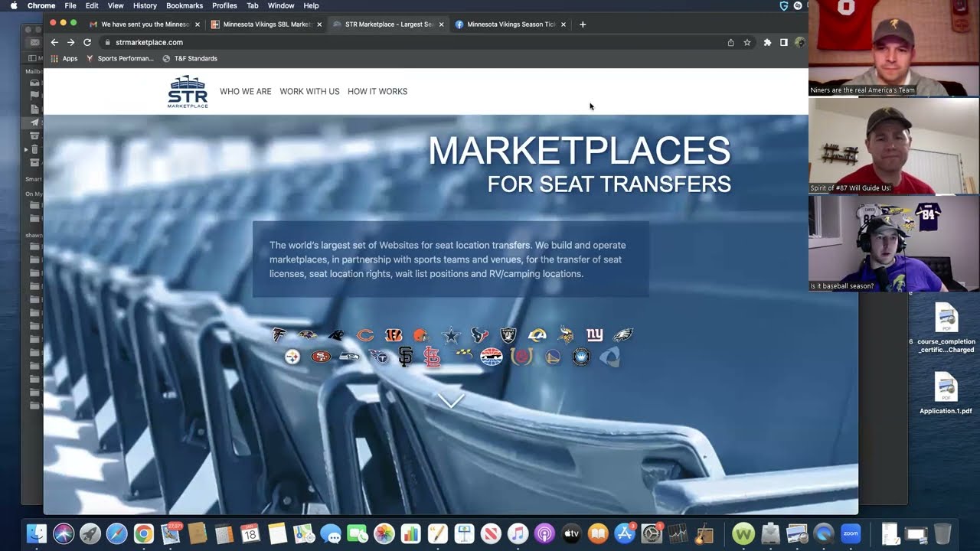Click the Las Vegas Raiders logo

click(x=508, y=335)
